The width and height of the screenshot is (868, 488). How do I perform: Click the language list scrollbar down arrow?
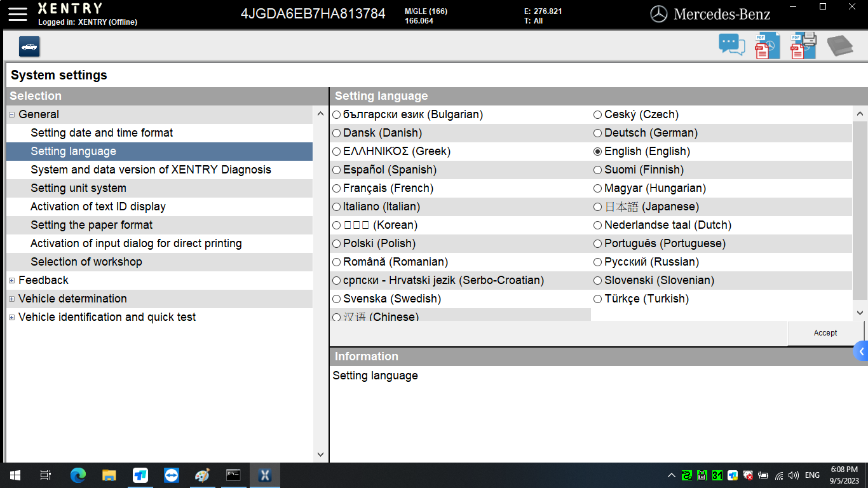coord(859,312)
